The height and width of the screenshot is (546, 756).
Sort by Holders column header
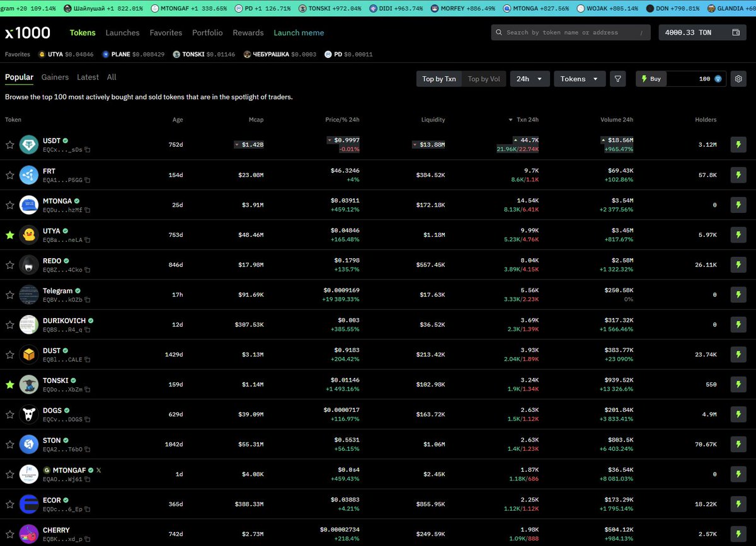click(x=706, y=120)
